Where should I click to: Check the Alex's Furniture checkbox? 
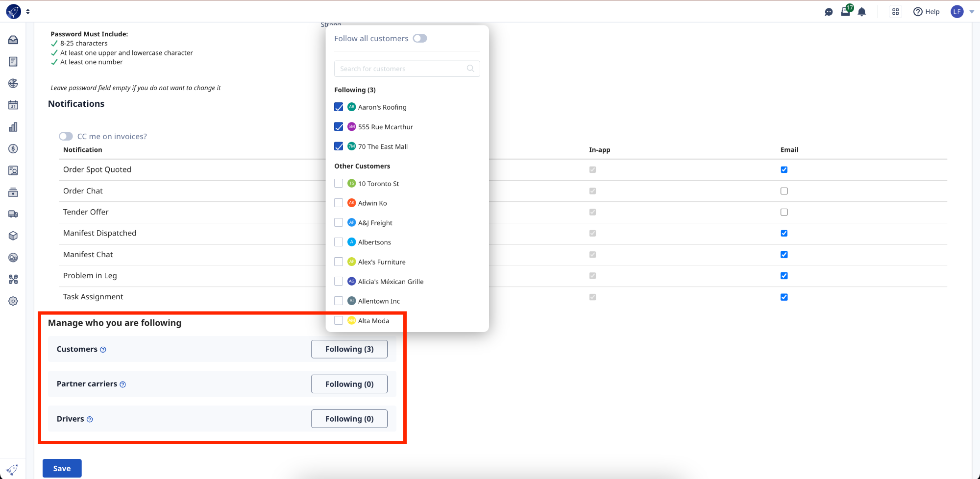click(339, 262)
